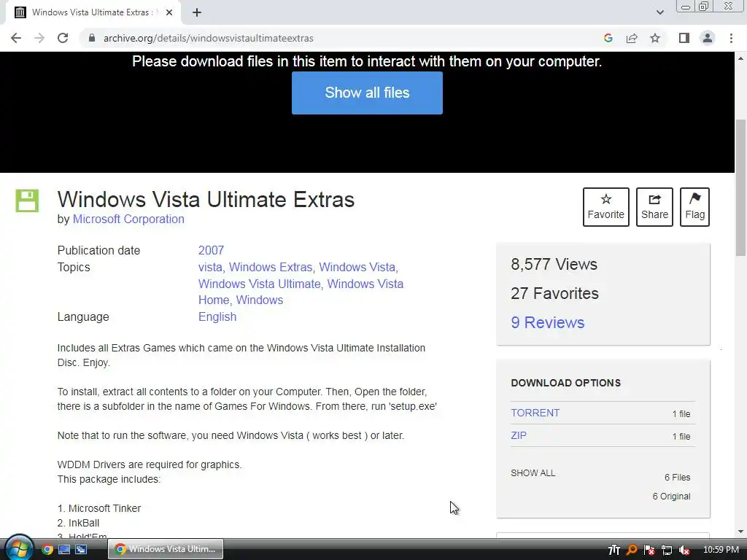Image resolution: width=747 pixels, height=560 pixels.
Task: Click the green floppy disk software icon
Action: (27, 201)
